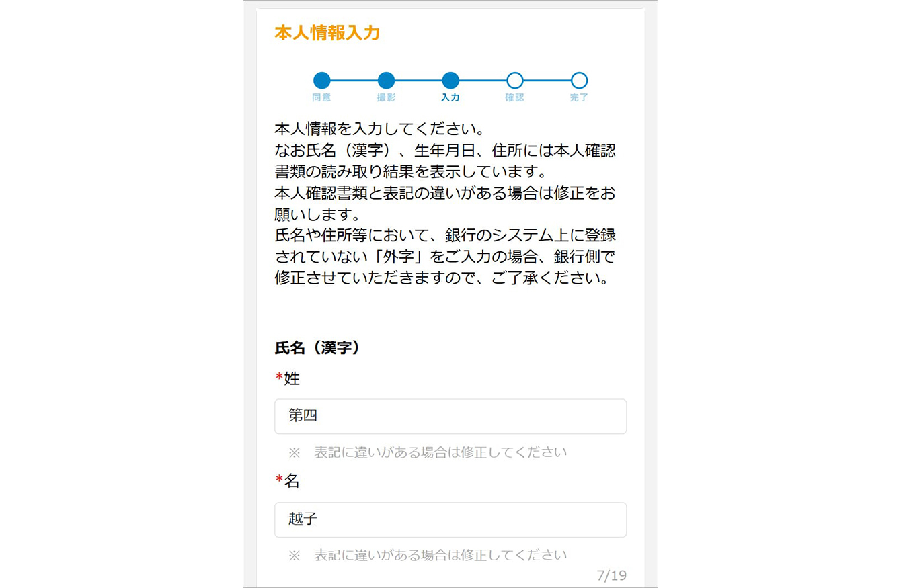Click the 氏名（漢字） section label
Screen dimensions: 901x588
click(317, 347)
